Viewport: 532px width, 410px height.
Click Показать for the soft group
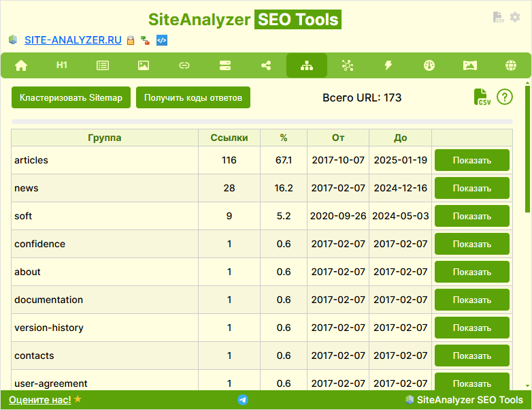[472, 216]
